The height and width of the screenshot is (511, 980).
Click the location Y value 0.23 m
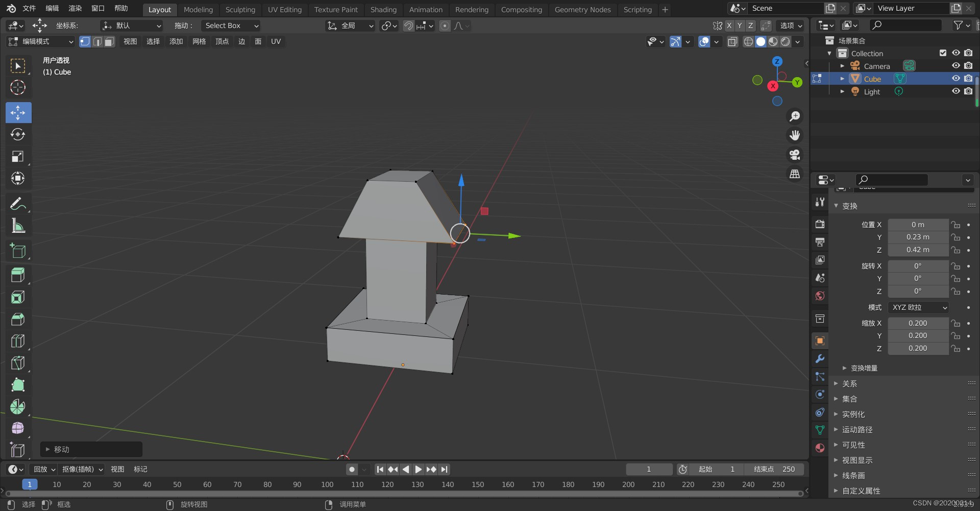click(918, 237)
